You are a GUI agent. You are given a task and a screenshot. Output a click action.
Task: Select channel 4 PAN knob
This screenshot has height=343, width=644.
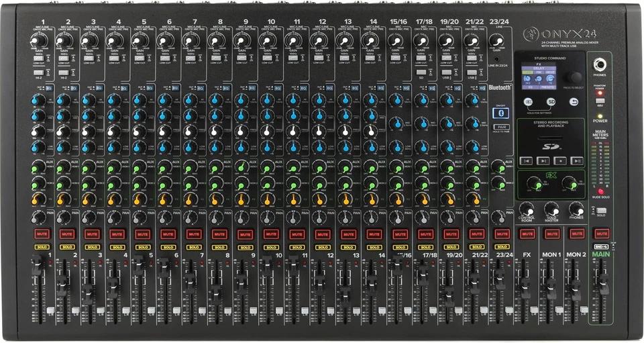click(x=114, y=217)
